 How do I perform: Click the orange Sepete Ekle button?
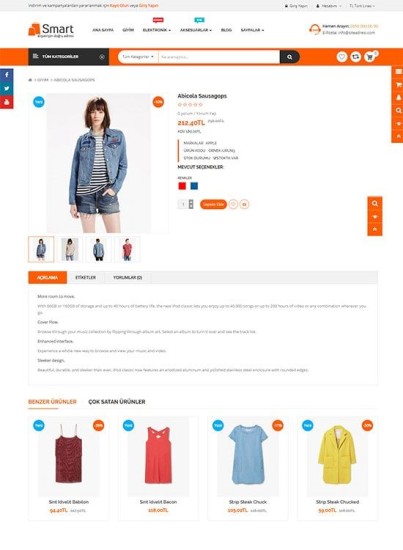pos(213,204)
